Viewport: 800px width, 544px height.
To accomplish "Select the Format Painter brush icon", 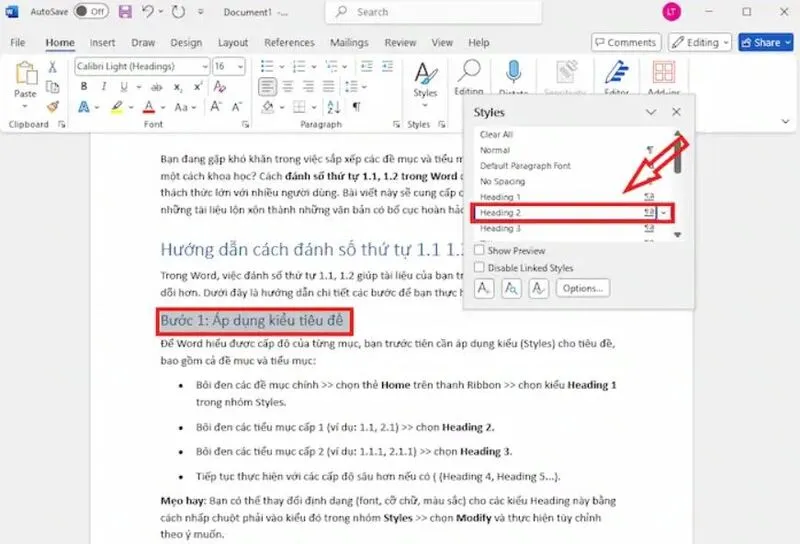I will coord(52,107).
